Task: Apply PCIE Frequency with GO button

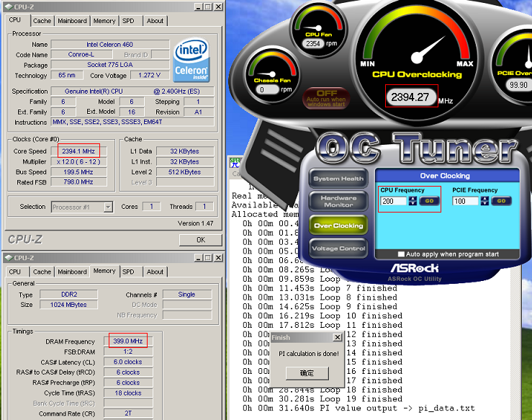Action: (502, 201)
